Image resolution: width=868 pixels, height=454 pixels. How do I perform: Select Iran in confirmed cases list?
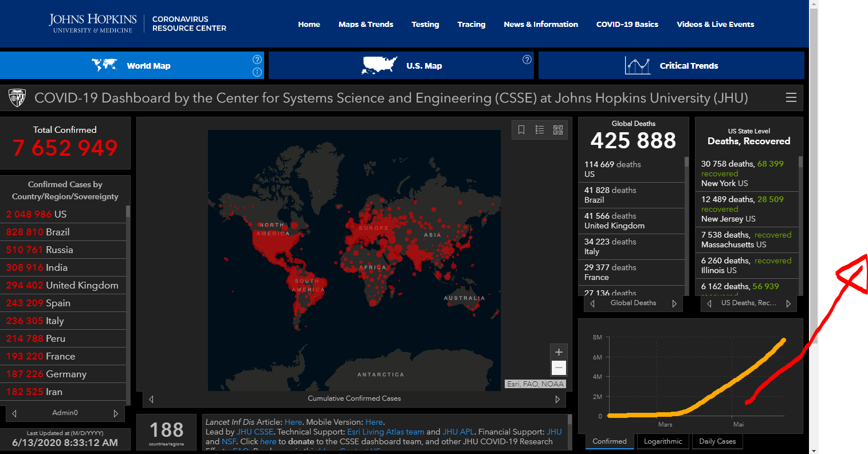click(63, 392)
